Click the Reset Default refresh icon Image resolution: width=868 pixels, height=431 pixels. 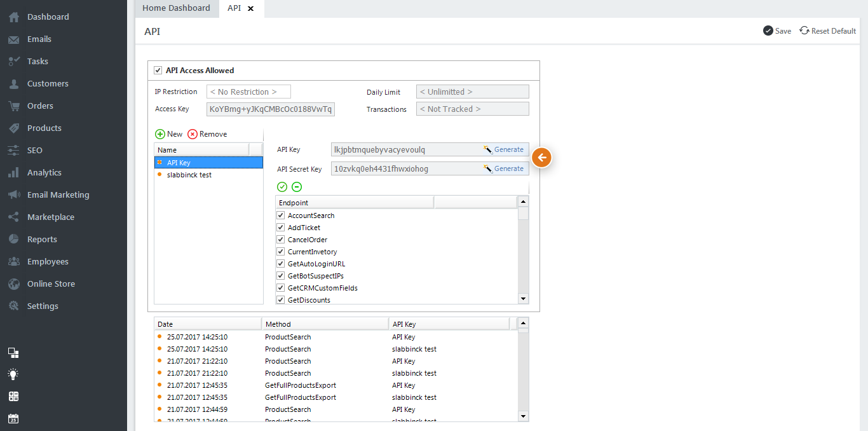804,31
